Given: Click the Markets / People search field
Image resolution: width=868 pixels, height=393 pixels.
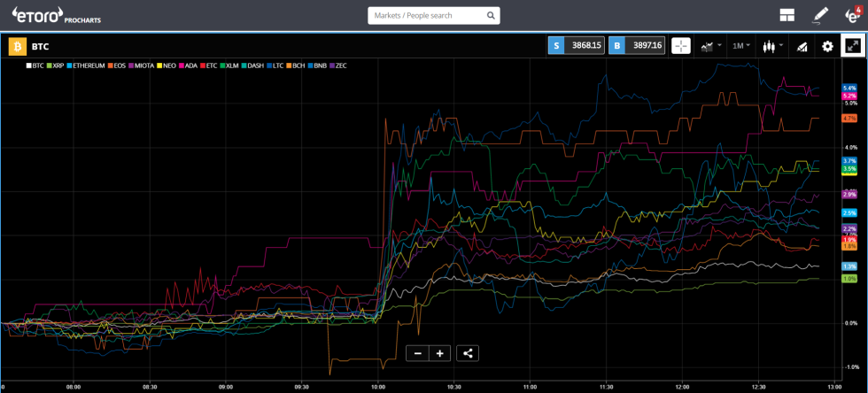Looking at the screenshot, I should tap(428, 16).
